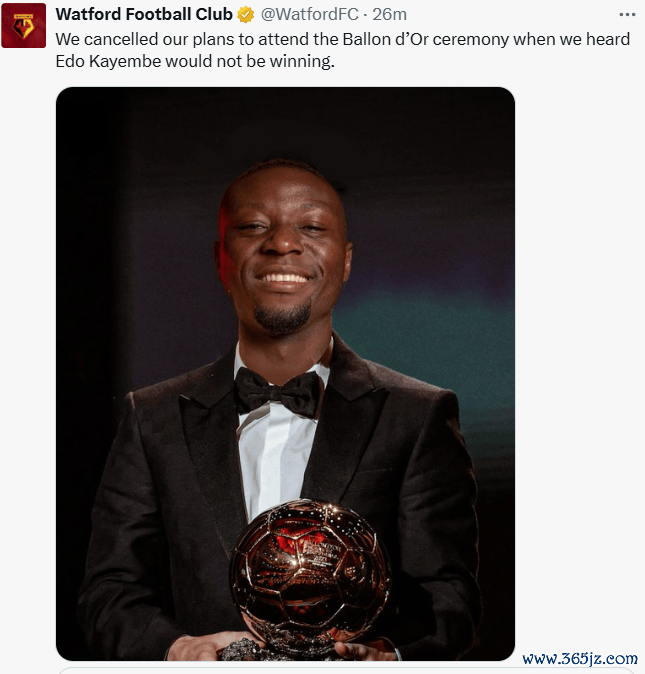The image size is (645, 674).
Task: Click the tweet text body
Action: (342, 50)
